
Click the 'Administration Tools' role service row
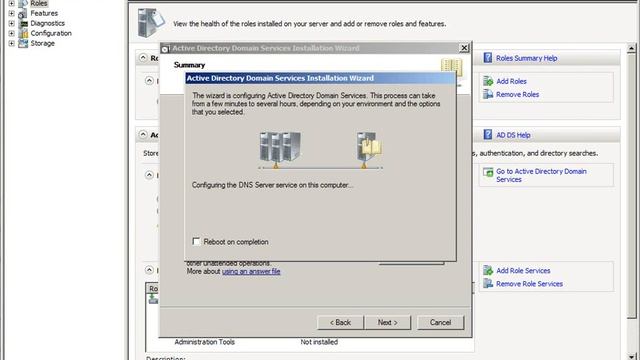[204, 342]
